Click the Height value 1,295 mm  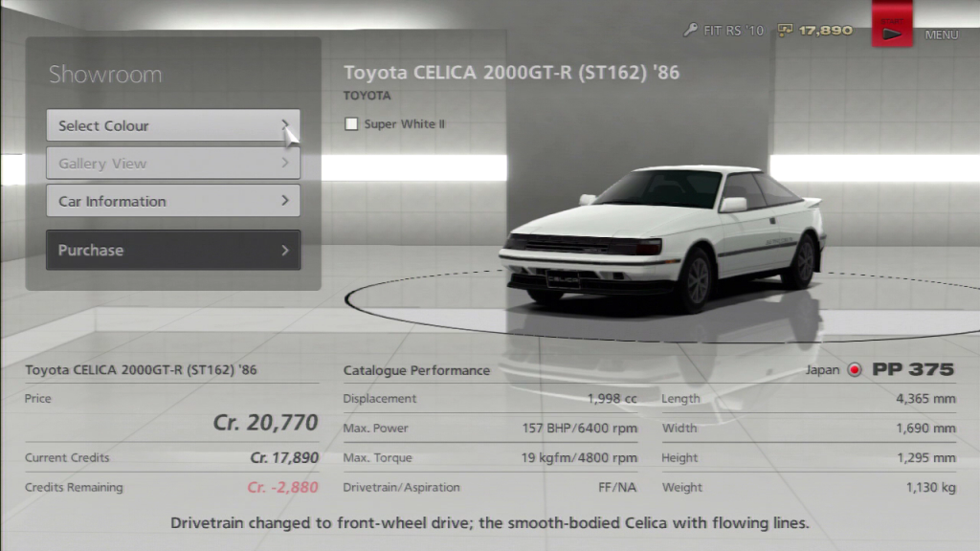point(925,458)
